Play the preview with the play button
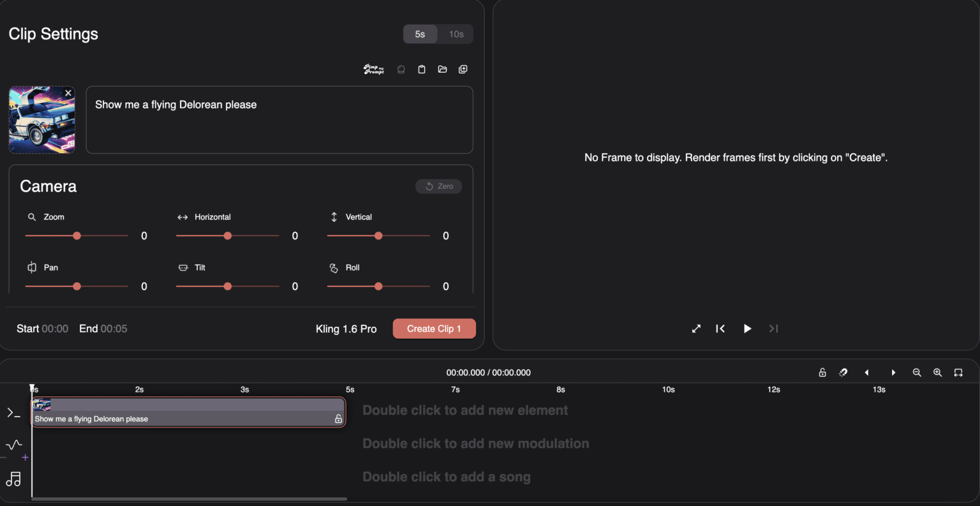Image resolution: width=980 pixels, height=506 pixels. point(747,329)
